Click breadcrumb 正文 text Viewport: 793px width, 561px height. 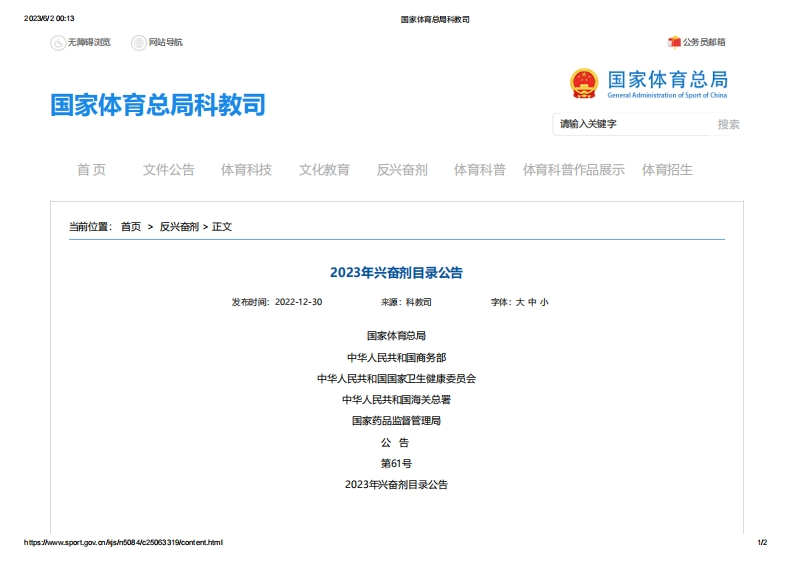pyautogui.click(x=222, y=227)
